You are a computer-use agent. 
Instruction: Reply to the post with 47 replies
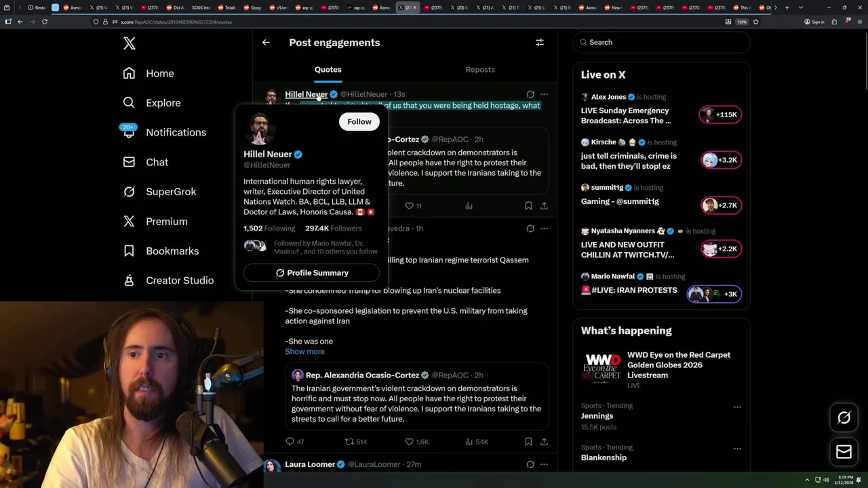click(x=295, y=441)
